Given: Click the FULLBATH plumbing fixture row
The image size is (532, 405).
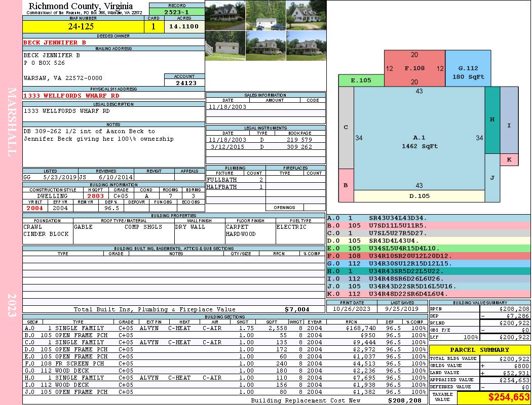Looking at the screenshot, I should 236,180.
